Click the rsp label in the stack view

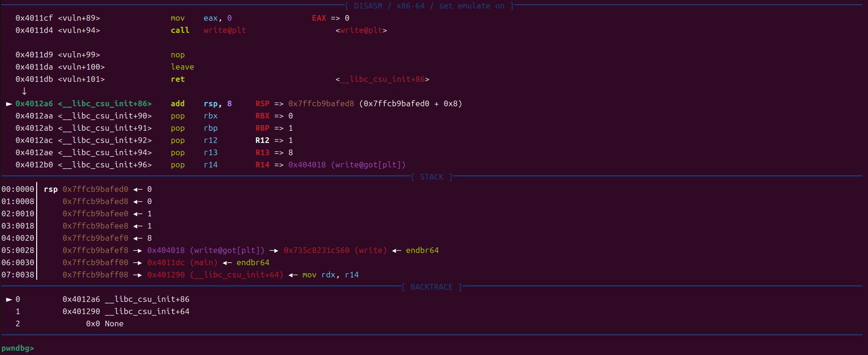(x=50, y=189)
